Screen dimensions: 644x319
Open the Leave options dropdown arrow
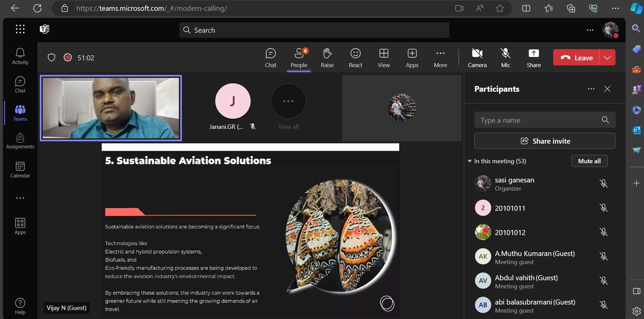(x=607, y=57)
